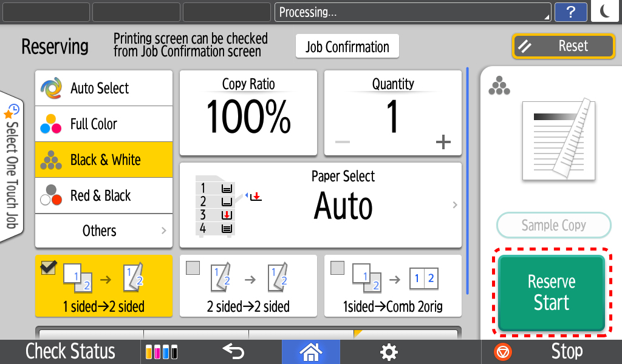
Task: Open help with the question mark icon
Action: (x=570, y=12)
